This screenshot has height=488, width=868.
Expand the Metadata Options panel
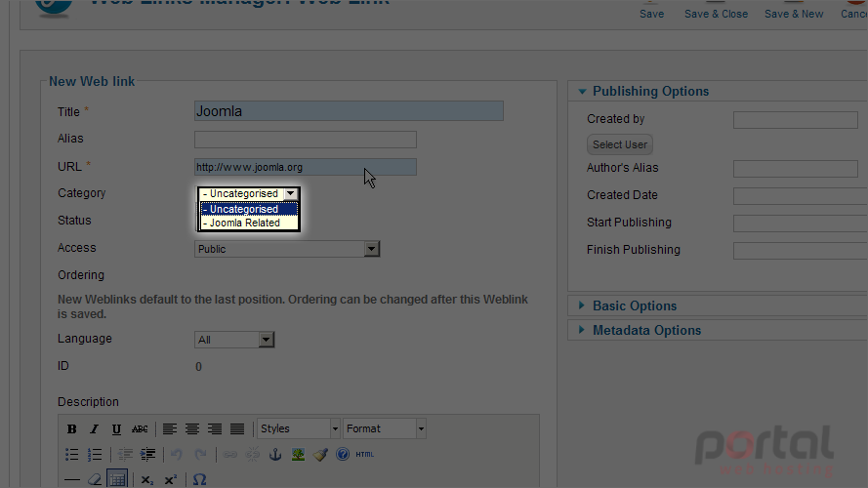coord(646,330)
